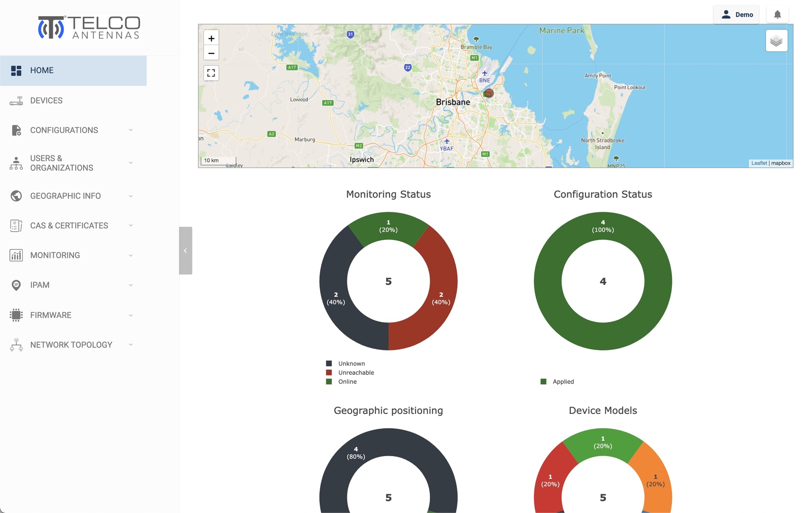Expand the Configurations submenu chevron
Screen dimensions: 812x513
point(130,130)
